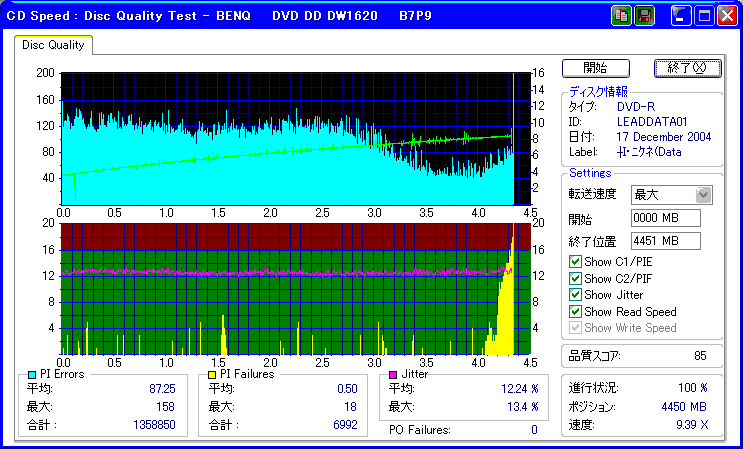The width and height of the screenshot is (743, 449).
Task: Select the 品質スコア value 85
Action: 700,356
